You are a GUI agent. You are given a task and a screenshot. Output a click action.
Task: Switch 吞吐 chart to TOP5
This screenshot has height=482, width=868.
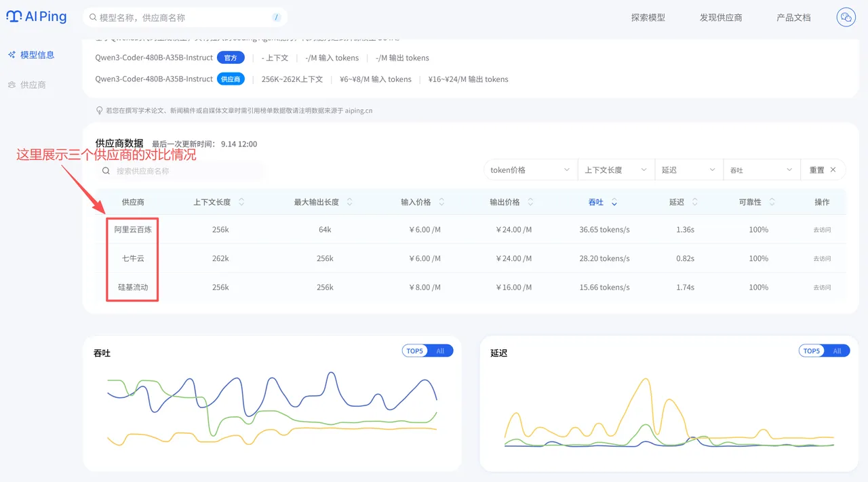click(x=415, y=351)
